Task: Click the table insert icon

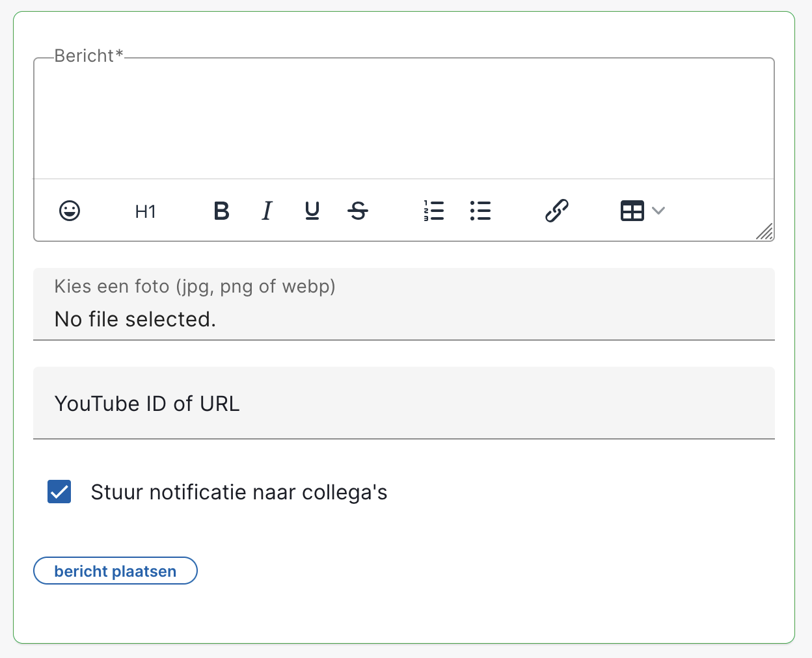Action: click(x=632, y=211)
